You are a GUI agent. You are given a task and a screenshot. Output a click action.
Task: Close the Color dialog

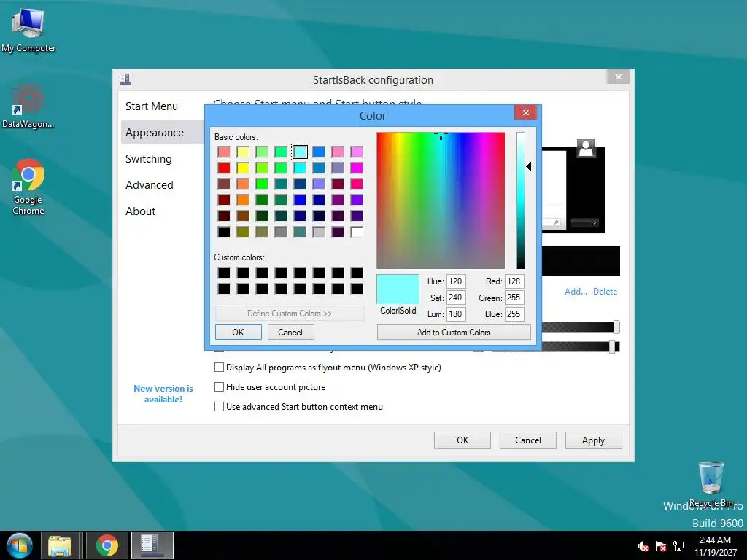coord(525,112)
